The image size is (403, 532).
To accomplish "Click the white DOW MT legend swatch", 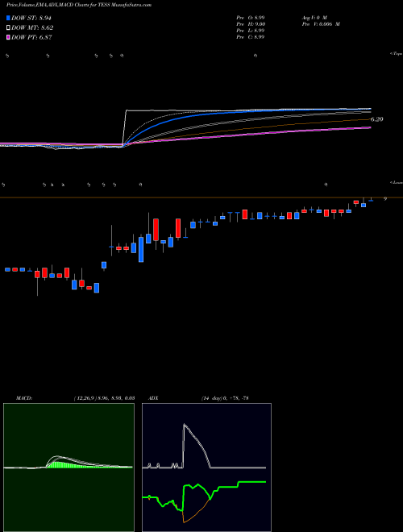I will (8, 28).
